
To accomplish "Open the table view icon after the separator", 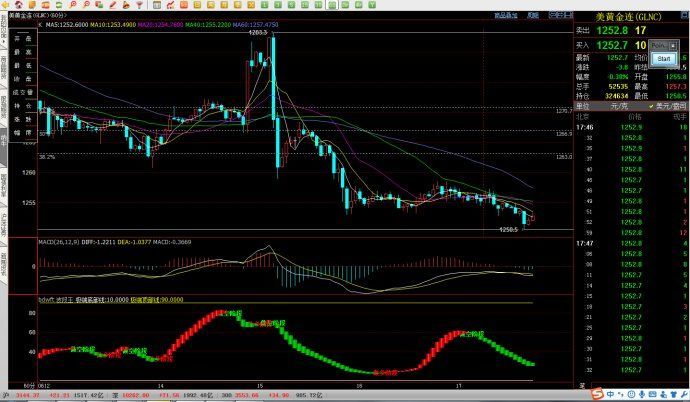I will 157,5.
